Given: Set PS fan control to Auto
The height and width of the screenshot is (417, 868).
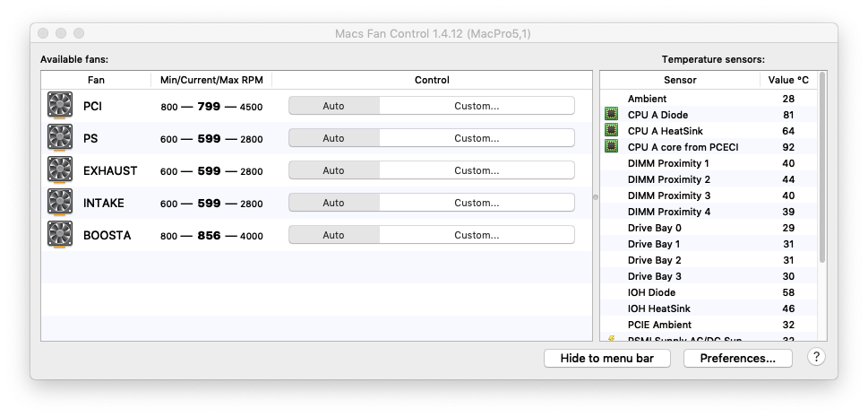Looking at the screenshot, I should coord(334,138).
